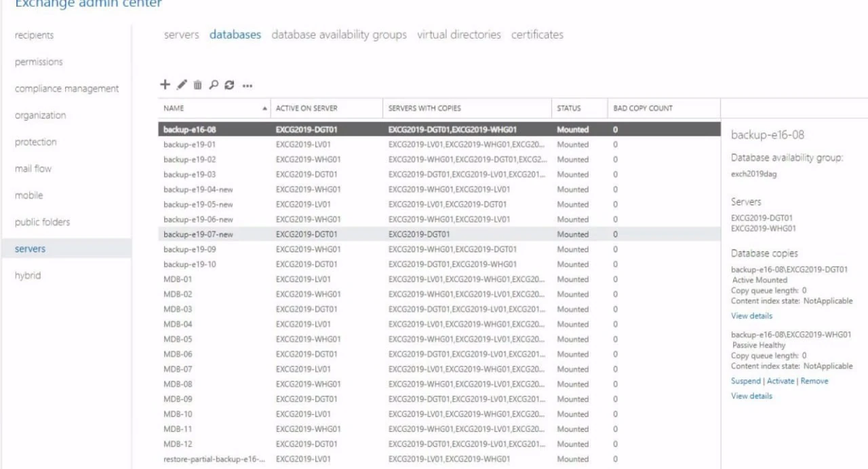Select restore-partial-backup-e16 database row
The height and width of the screenshot is (469, 868).
(x=439, y=459)
